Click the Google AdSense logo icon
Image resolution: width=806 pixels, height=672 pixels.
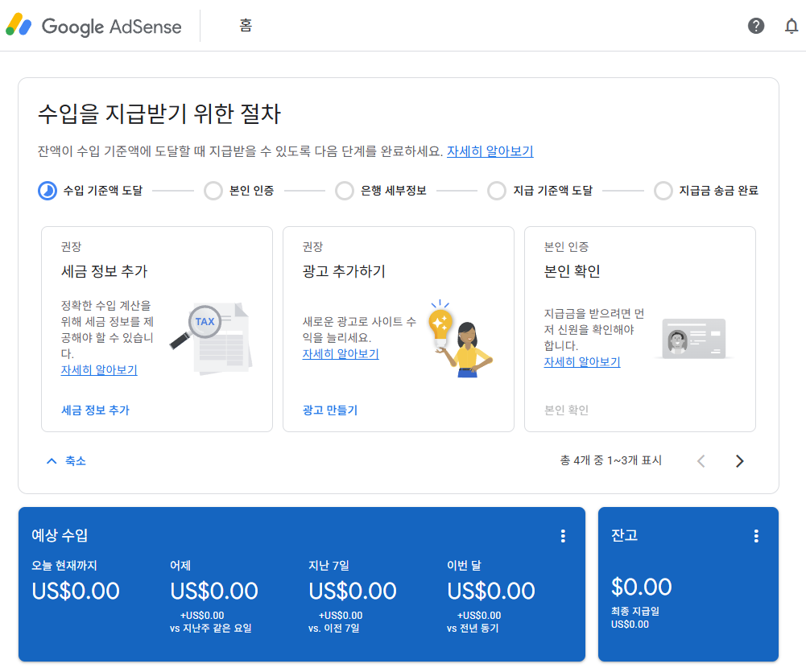point(19,25)
